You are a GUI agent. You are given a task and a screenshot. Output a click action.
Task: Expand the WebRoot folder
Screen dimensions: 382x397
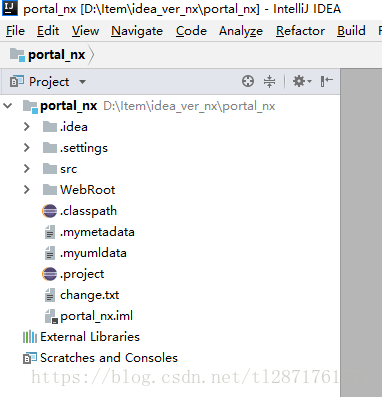[x=27, y=190]
